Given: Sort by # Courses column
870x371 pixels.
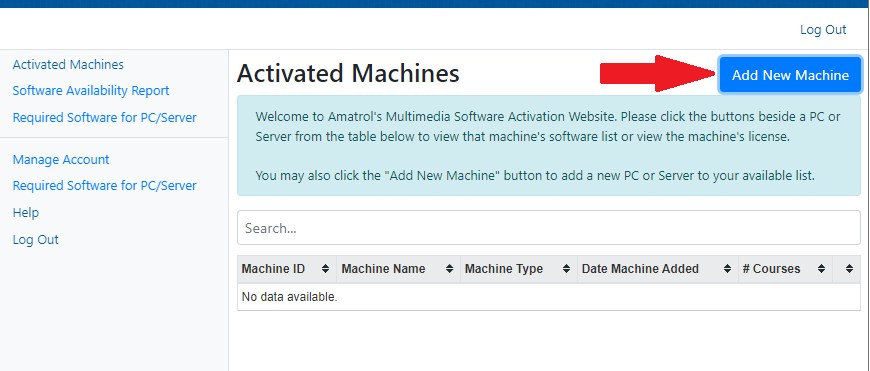Looking at the screenshot, I should tap(822, 269).
